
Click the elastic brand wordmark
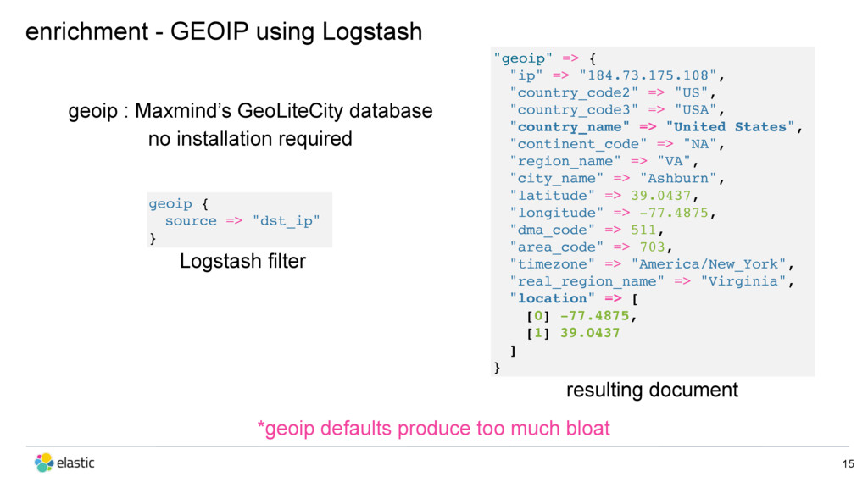click(x=75, y=463)
